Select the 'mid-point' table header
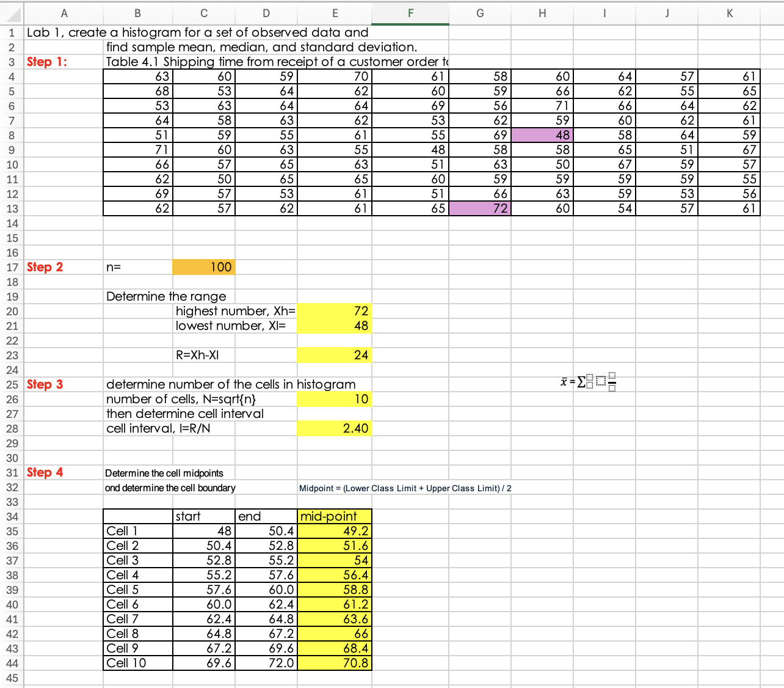 click(335, 516)
